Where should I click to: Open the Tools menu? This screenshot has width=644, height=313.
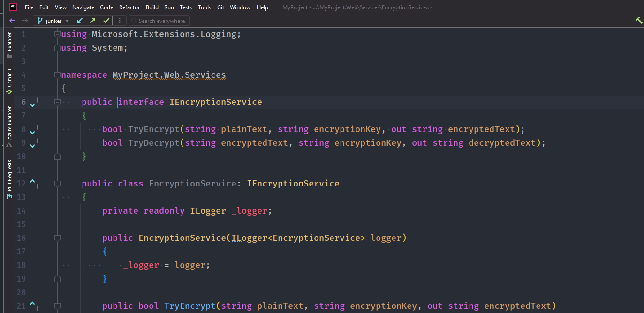coord(205,7)
